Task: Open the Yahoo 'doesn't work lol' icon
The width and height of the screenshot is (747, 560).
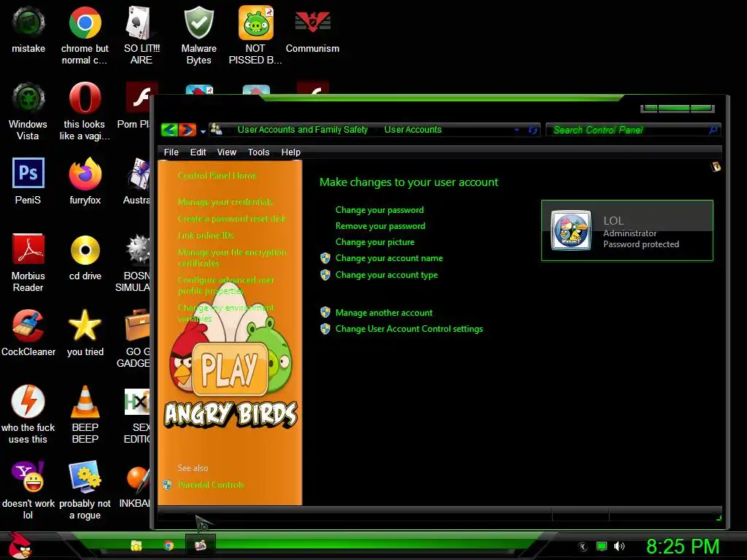Action: pos(28,491)
